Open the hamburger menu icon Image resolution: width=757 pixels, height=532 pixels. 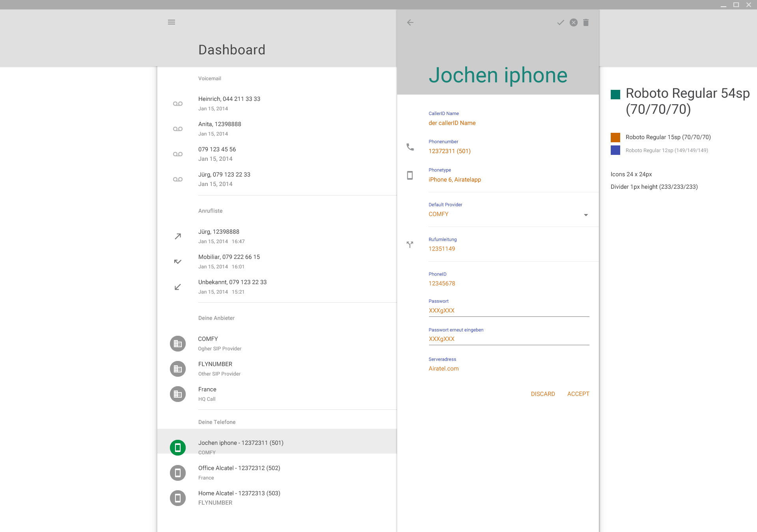[172, 22]
